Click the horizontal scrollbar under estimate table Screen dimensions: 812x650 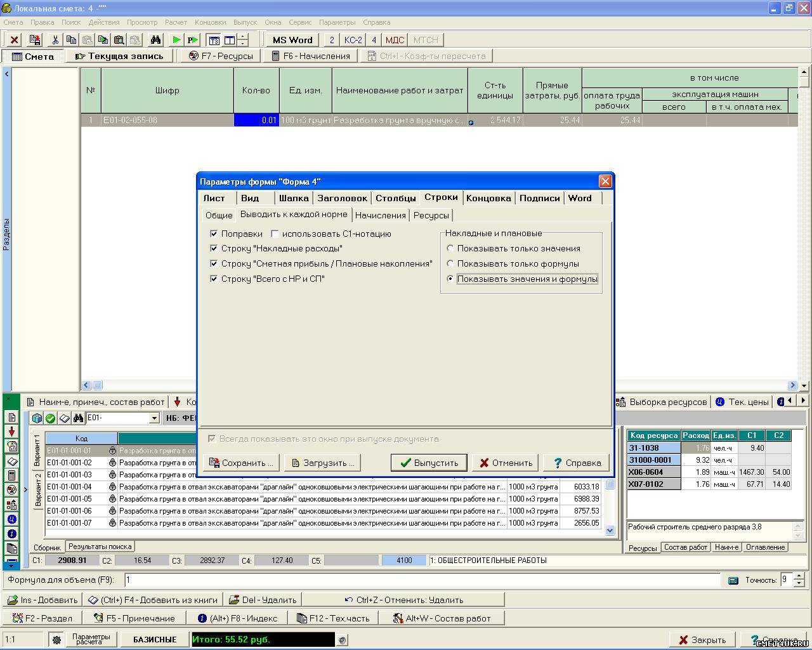tap(438, 385)
